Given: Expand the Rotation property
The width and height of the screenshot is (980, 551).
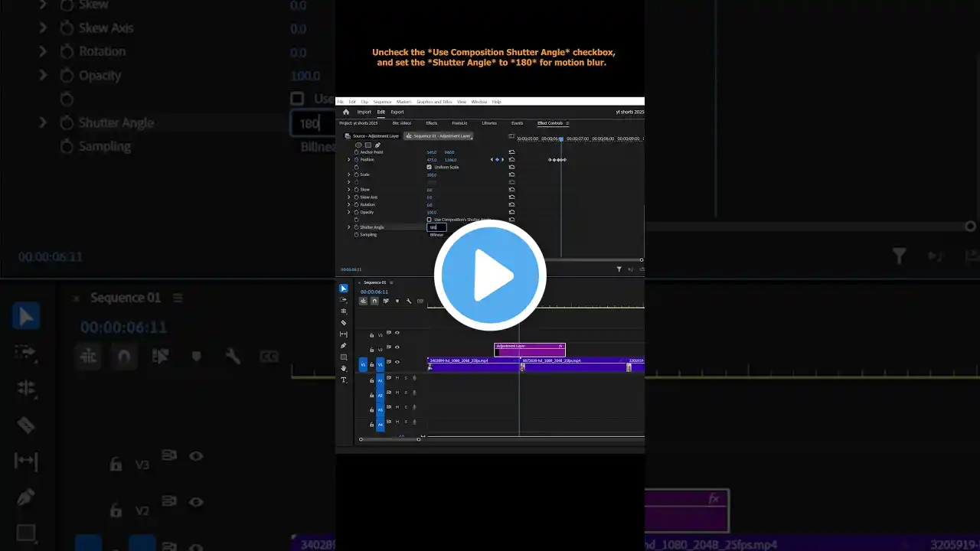Looking at the screenshot, I should [x=349, y=204].
